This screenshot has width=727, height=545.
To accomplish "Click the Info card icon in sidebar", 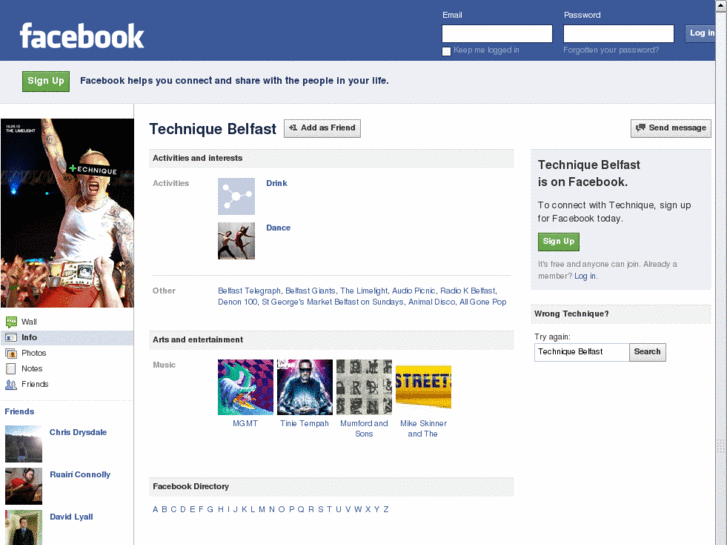I will click(x=11, y=338).
